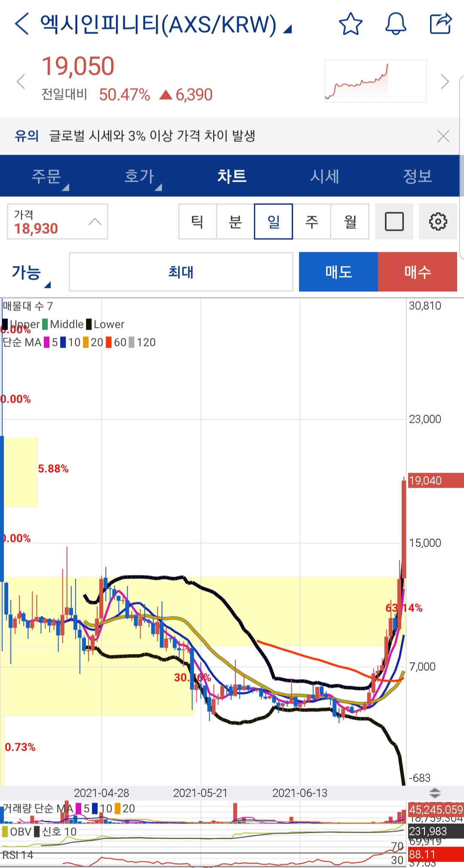The image size is (464, 868).
Task: Select 분 chart interval
Action: click(x=235, y=222)
